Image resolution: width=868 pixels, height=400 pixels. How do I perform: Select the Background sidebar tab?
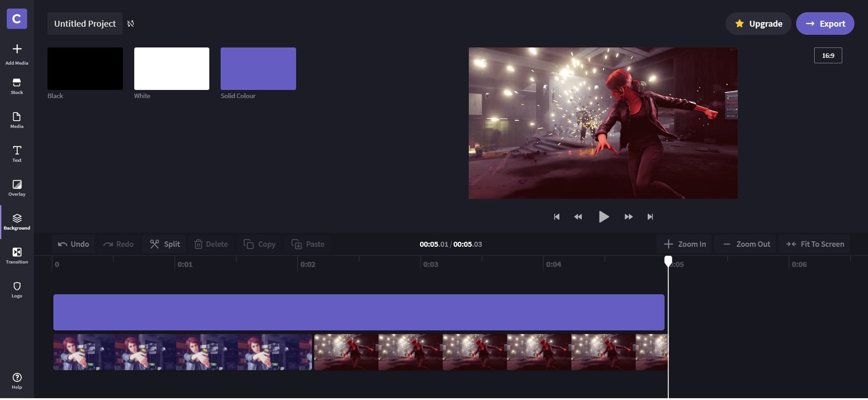[x=17, y=222]
